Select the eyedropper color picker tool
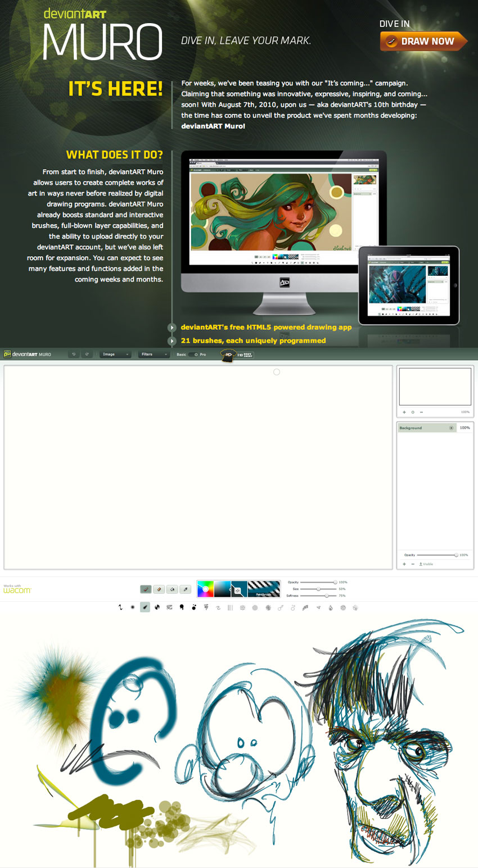 tap(186, 589)
